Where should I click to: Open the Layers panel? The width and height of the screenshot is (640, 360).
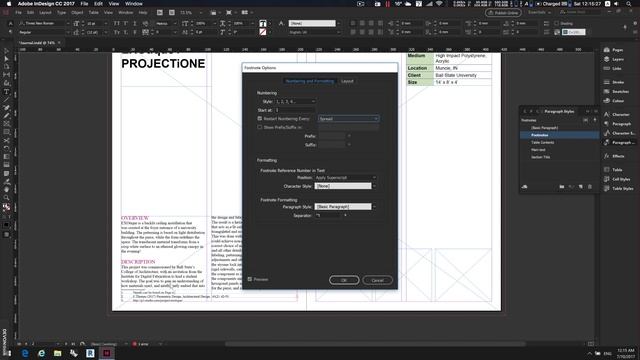pos(613,59)
